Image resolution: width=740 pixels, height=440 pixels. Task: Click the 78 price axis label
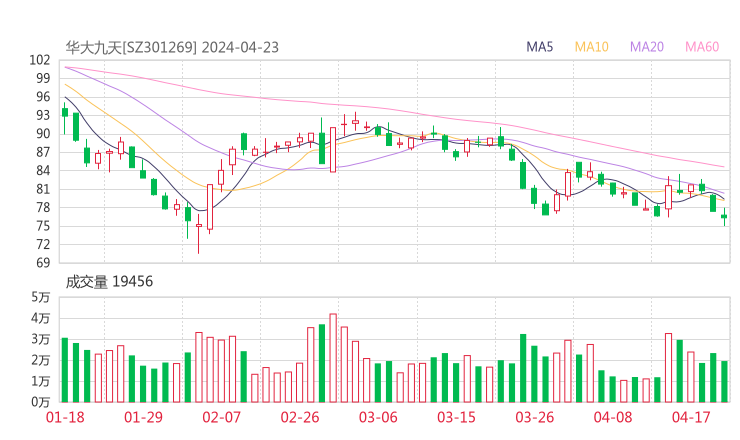pos(43,207)
